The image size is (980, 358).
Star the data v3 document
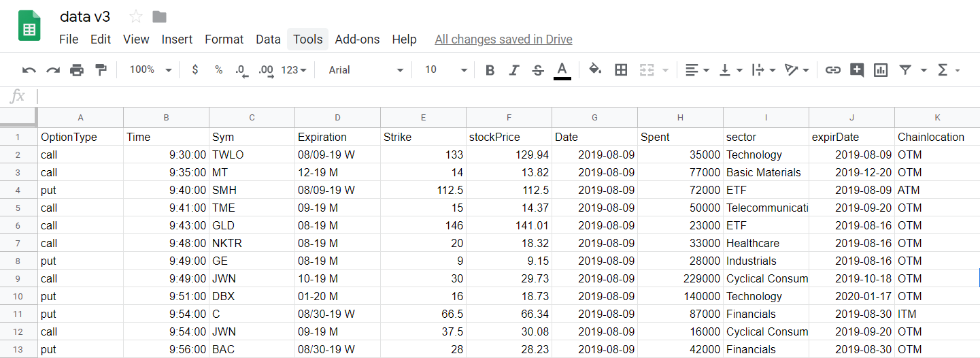tap(136, 17)
